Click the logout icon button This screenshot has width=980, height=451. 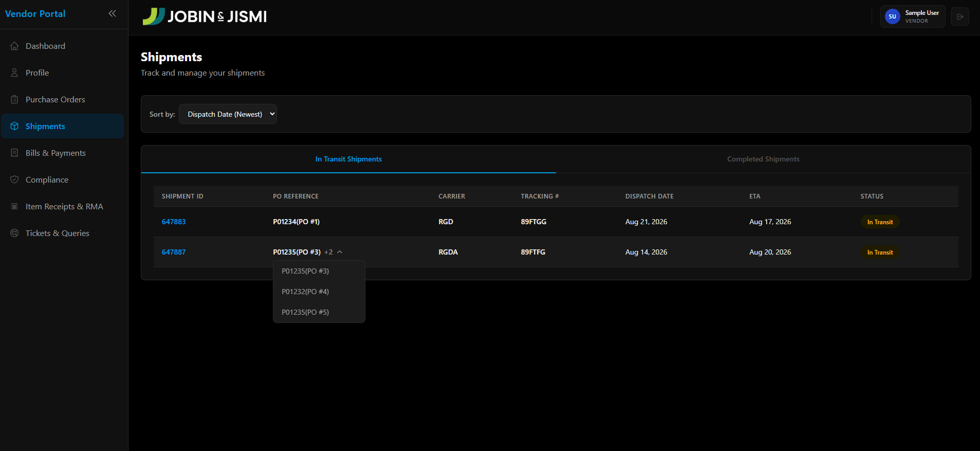959,16
